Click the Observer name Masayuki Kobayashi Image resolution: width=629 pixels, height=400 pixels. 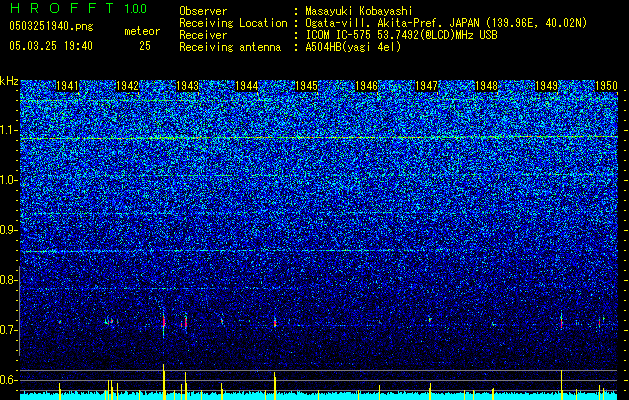point(359,11)
